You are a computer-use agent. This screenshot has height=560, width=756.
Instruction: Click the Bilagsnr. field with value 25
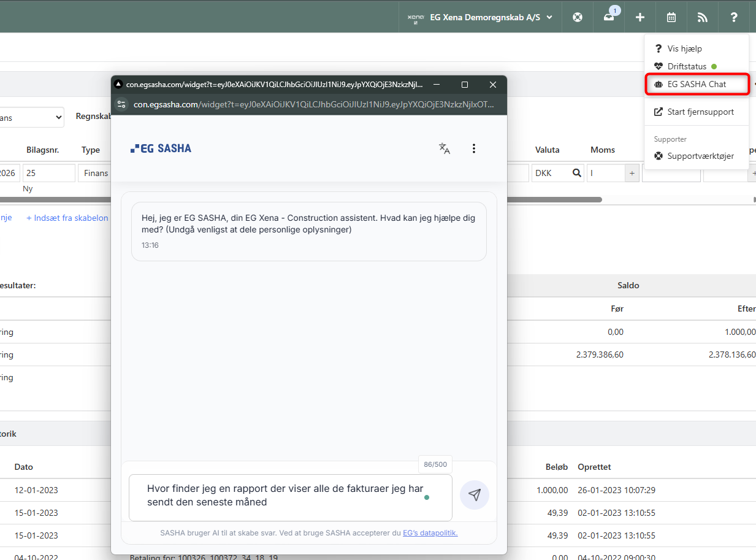49,173
